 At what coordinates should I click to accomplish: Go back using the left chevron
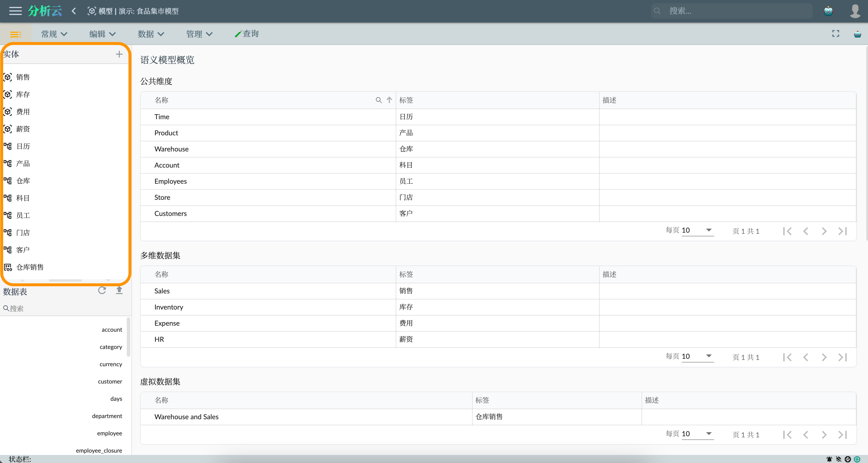(x=74, y=11)
